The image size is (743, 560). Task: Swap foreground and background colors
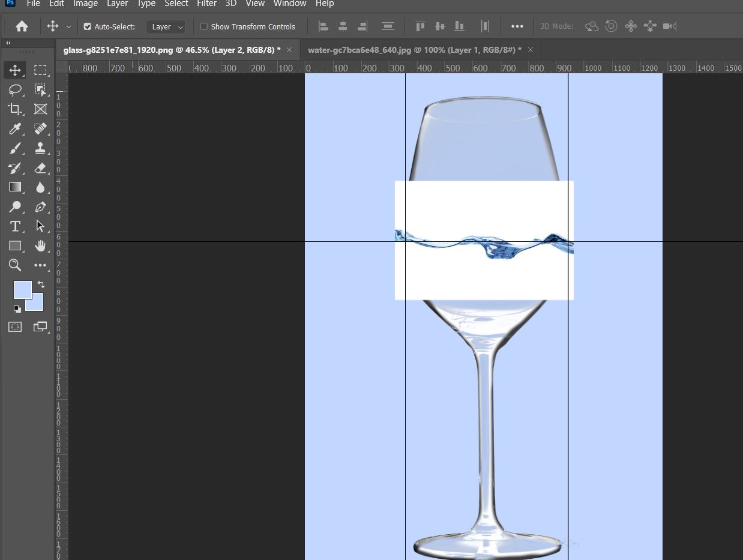tap(41, 285)
